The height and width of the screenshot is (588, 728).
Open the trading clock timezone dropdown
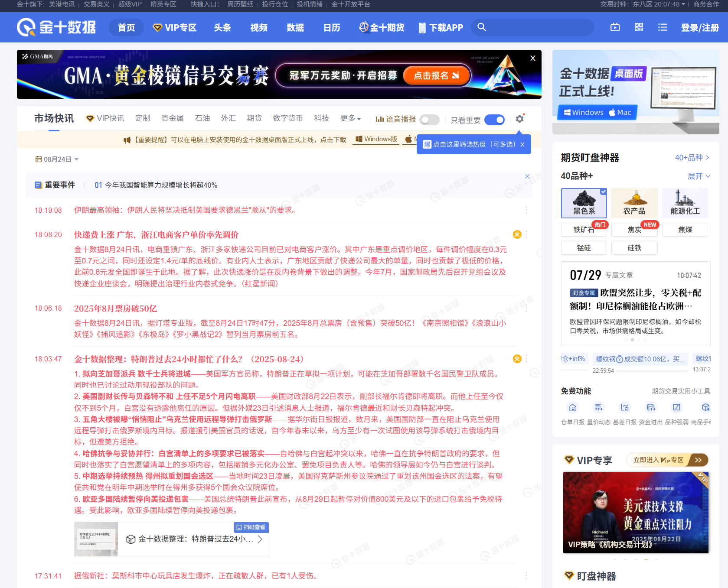click(684, 4)
